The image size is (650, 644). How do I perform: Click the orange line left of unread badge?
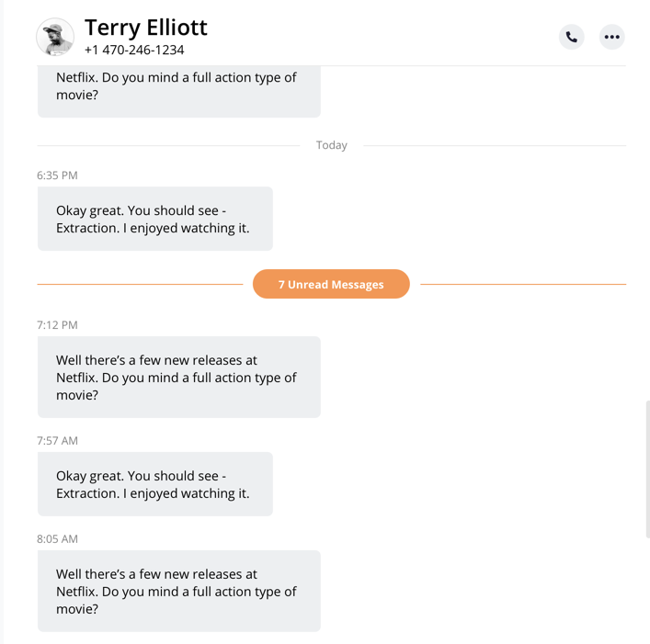[x=140, y=284]
